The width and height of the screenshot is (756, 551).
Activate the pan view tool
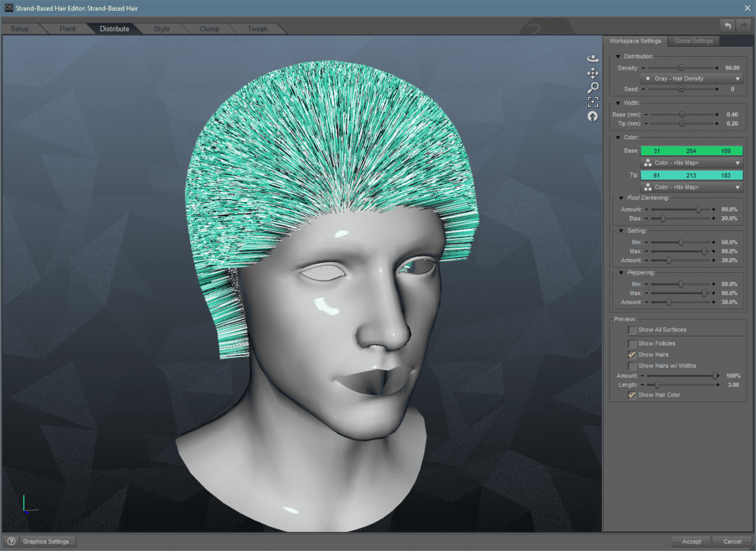pyautogui.click(x=593, y=73)
